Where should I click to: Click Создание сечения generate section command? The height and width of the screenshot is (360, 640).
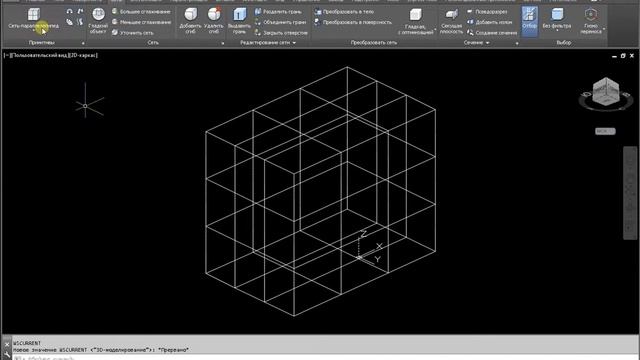[x=491, y=33]
